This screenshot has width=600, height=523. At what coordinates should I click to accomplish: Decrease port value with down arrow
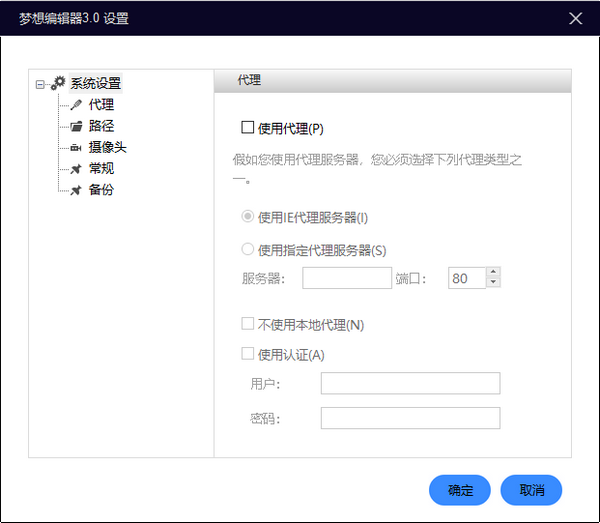tap(493, 283)
